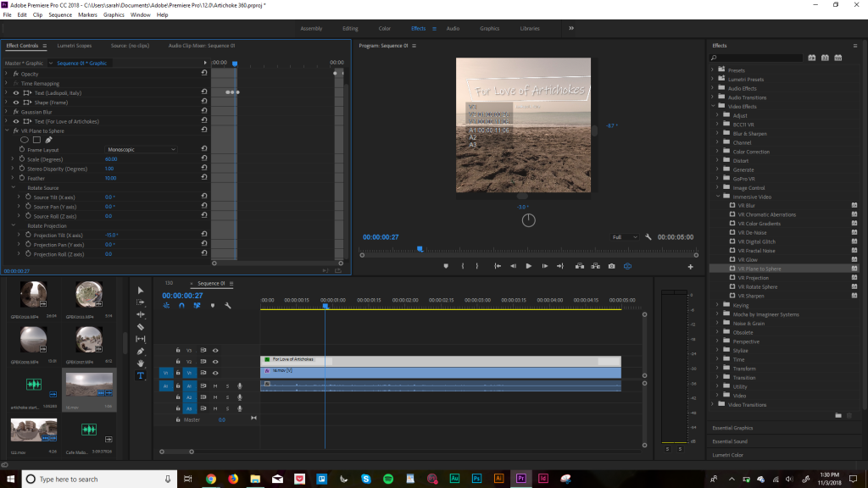The height and width of the screenshot is (488, 868).
Task: Lock the V2 track
Action: [x=178, y=361]
